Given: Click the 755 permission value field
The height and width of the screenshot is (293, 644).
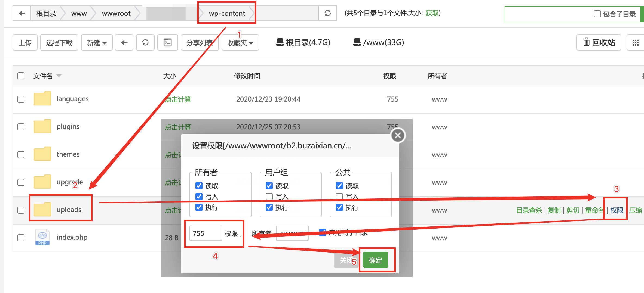Looking at the screenshot, I should point(206,233).
